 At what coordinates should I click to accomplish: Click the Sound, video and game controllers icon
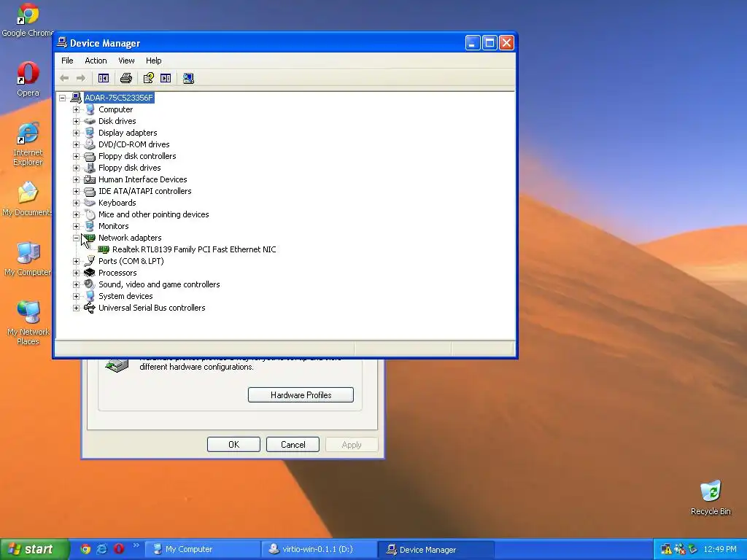90,284
